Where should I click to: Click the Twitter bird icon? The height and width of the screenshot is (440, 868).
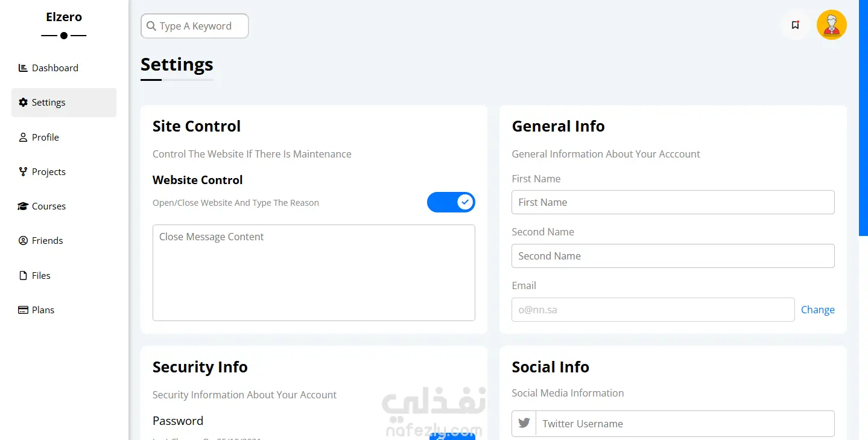click(x=524, y=424)
